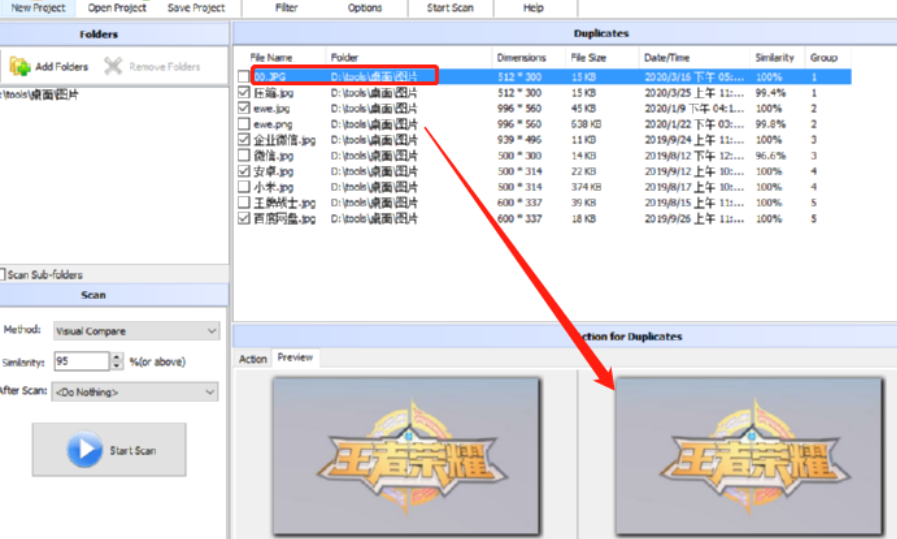Uncheck the checkbox for ewe.jpg
This screenshot has width=897, height=539.
pos(244,108)
